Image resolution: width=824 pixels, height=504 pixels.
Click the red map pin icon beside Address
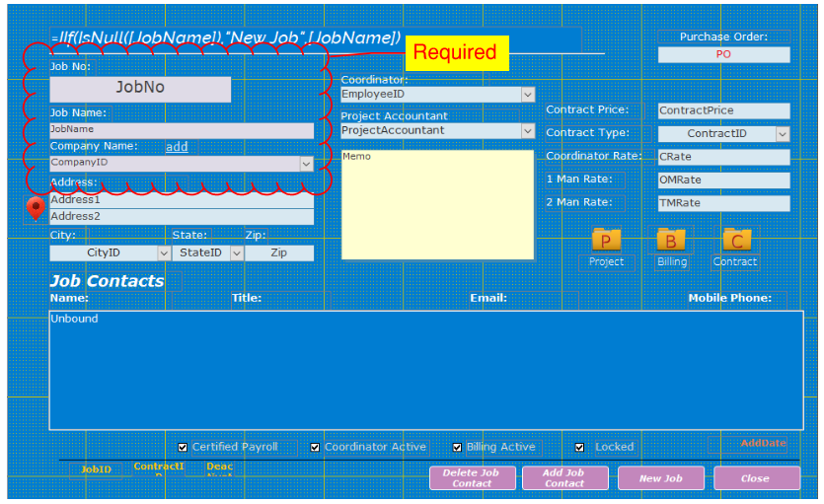36,209
